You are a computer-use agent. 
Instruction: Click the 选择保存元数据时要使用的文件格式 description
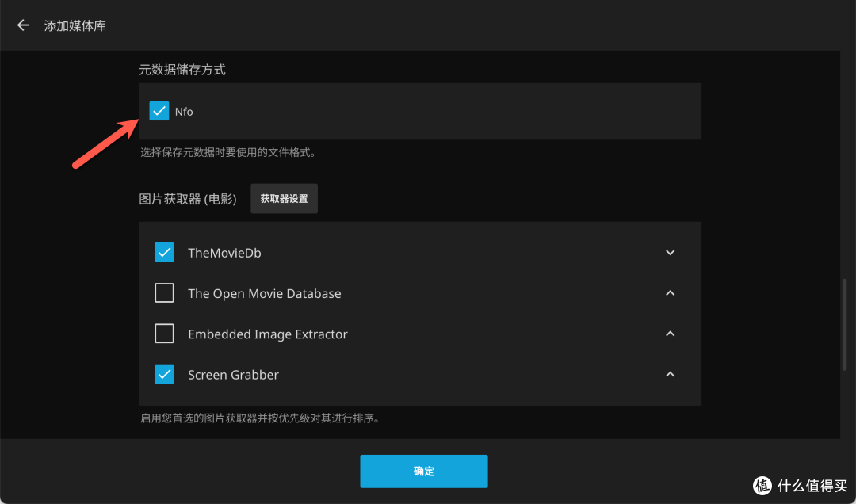pyautogui.click(x=229, y=152)
